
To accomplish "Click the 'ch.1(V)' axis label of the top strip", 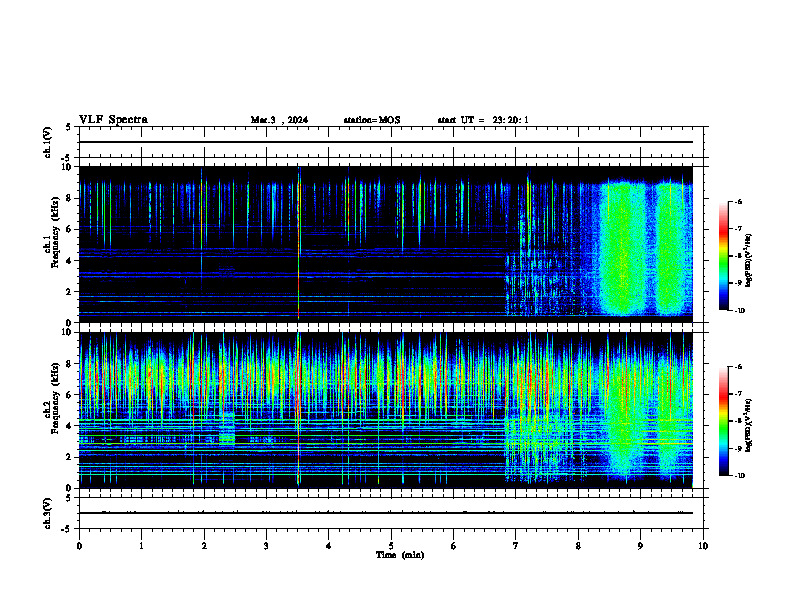I will pos(47,142).
